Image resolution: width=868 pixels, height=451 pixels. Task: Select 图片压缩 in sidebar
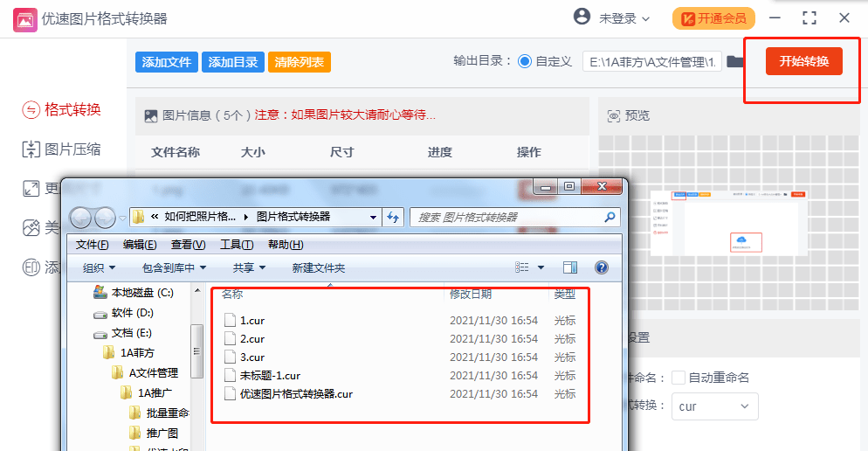(x=61, y=149)
